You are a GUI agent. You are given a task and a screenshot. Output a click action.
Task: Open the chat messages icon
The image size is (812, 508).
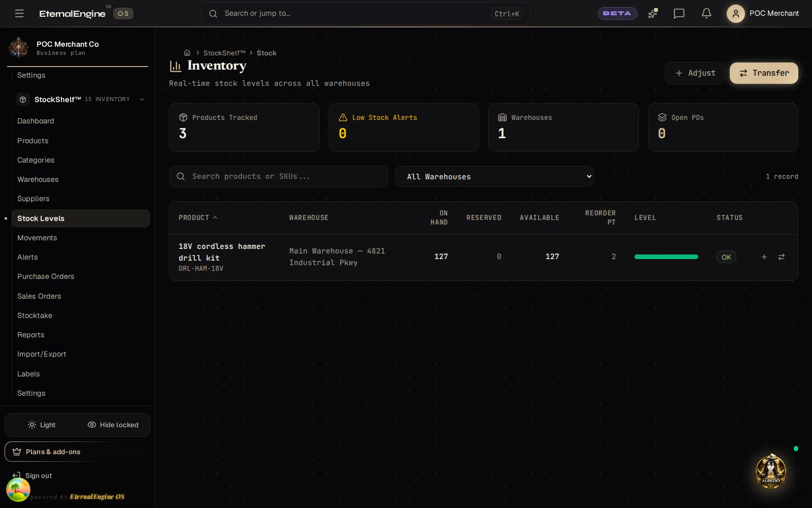coord(679,13)
